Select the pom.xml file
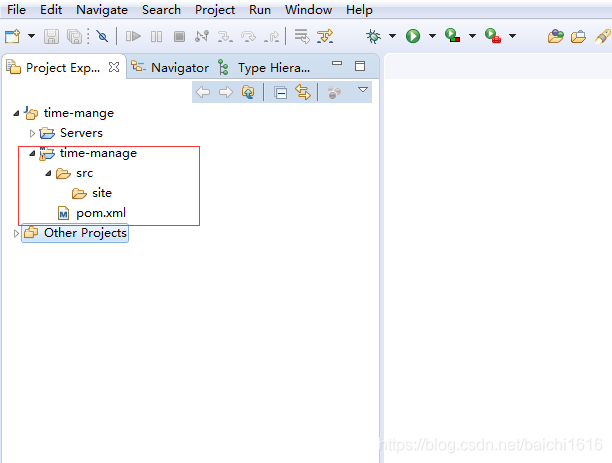 [91, 213]
